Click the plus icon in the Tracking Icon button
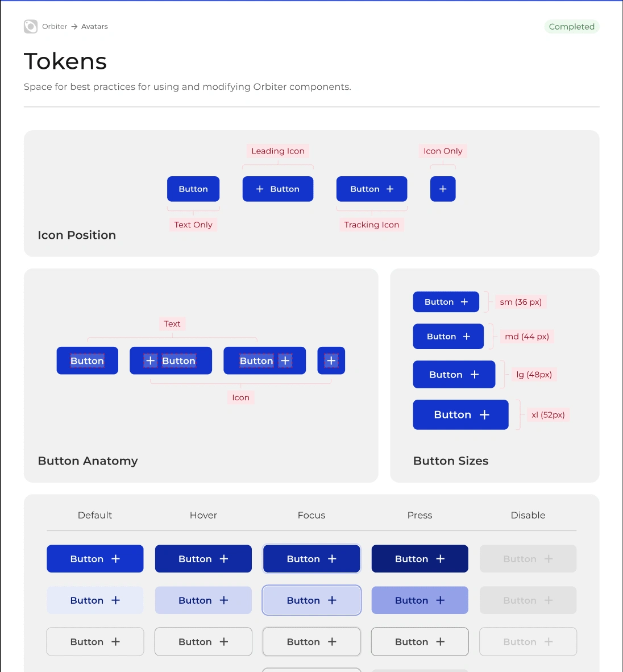The height and width of the screenshot is (672, 623). (x=390, y=189)
